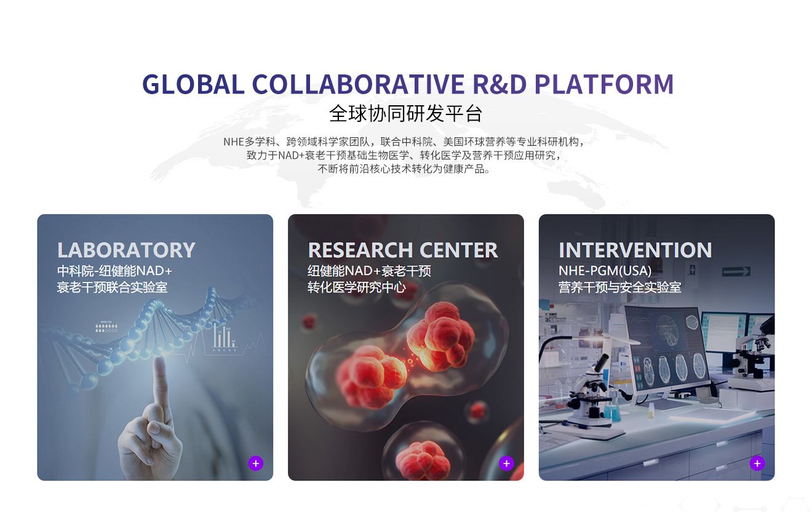Open Intervention card via its plus icon
Screen dimensions: 812x512
click(x=757, y=463)
